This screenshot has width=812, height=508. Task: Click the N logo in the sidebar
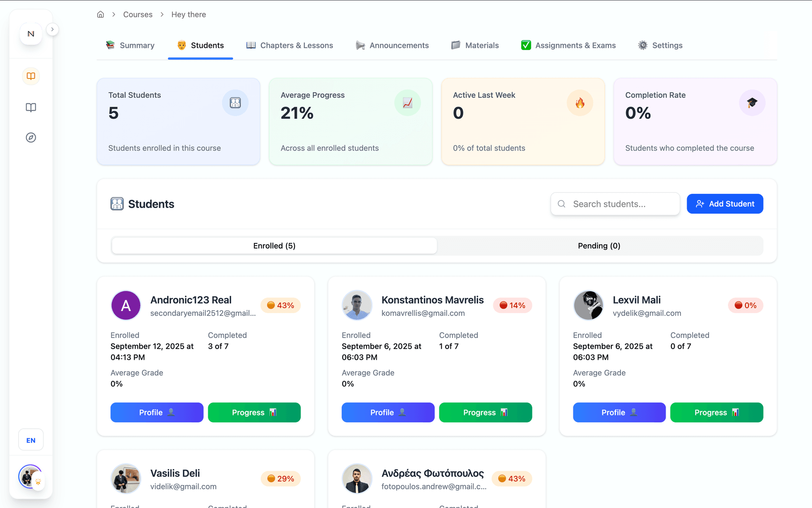coord(31,34)
